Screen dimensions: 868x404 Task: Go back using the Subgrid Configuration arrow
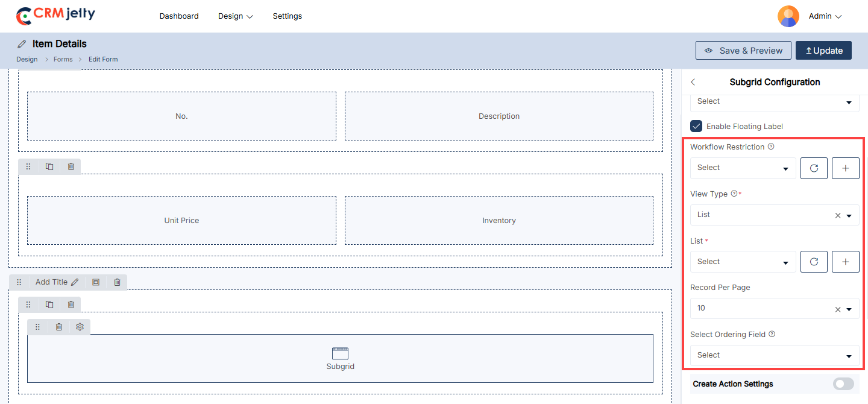click(x=693, y=82)
